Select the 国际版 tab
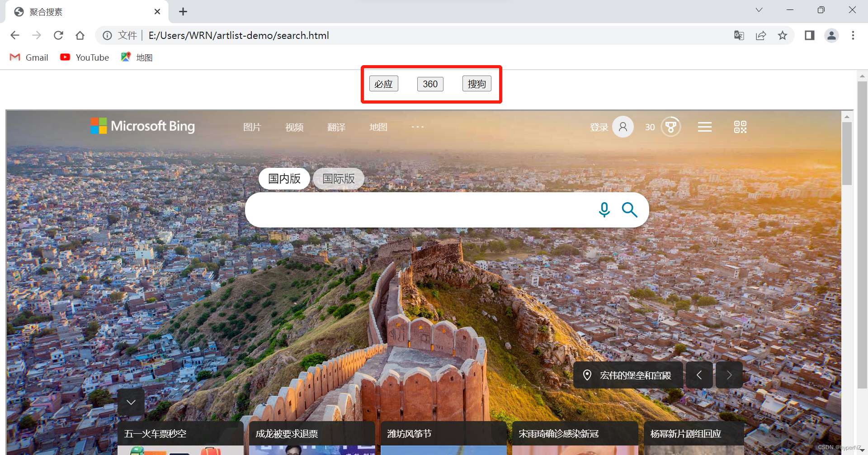This screenshot has height=455, width=868. [x=339, y=179]
